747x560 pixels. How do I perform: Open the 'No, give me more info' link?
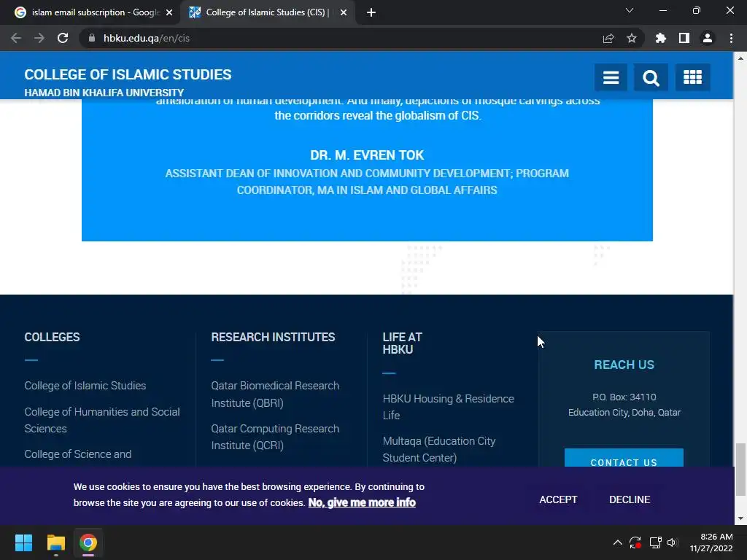[x=362, y=503]
